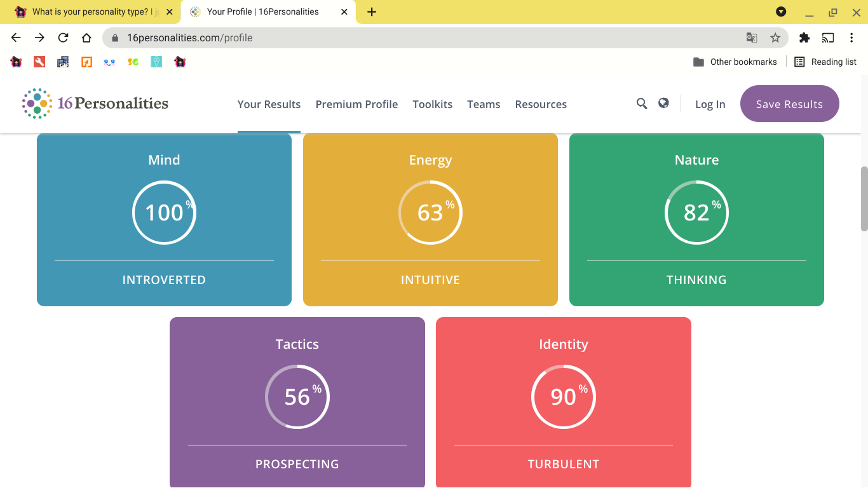Open the Your Results menu item
Viewport: 868px width, 488px height.
269,104
